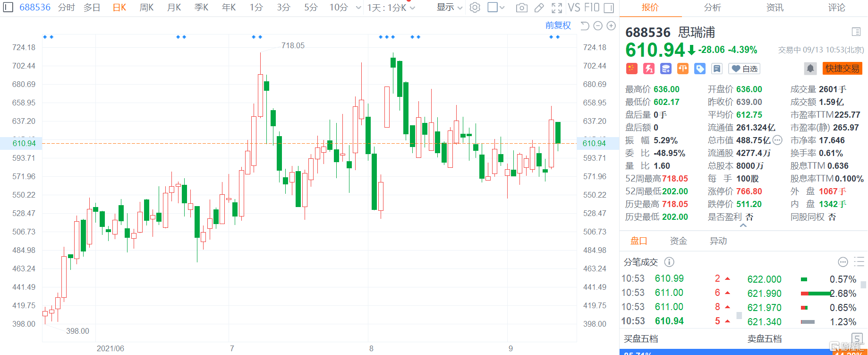Switch to 资金 capital flow tab
Image resolution: width=868 pixels, height=355 pixels.
(x=679, y=241)
